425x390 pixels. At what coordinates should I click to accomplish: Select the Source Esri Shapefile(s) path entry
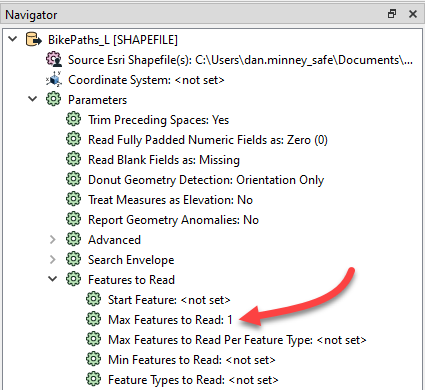click(x=240, y=60)
